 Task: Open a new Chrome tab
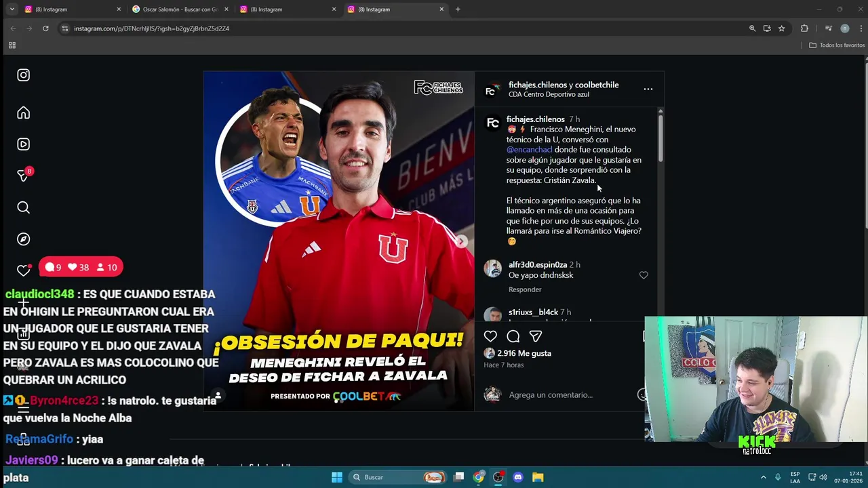(458, 9)
